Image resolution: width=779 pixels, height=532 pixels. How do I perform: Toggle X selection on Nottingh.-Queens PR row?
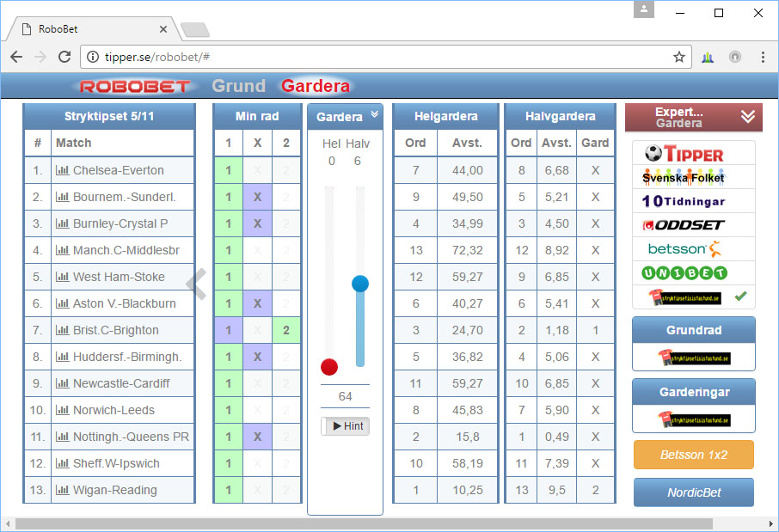257,437
